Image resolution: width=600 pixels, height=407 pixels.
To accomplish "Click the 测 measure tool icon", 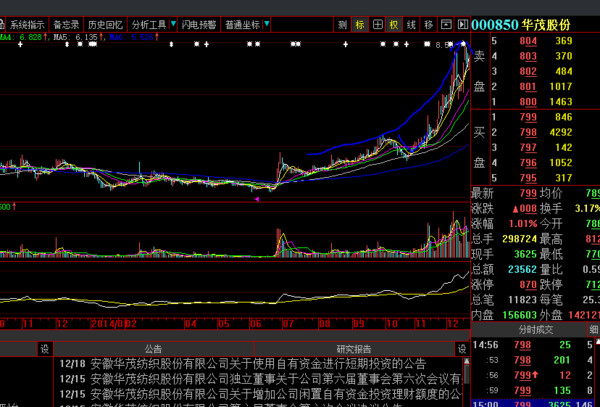I will click(x=342, y=24).
